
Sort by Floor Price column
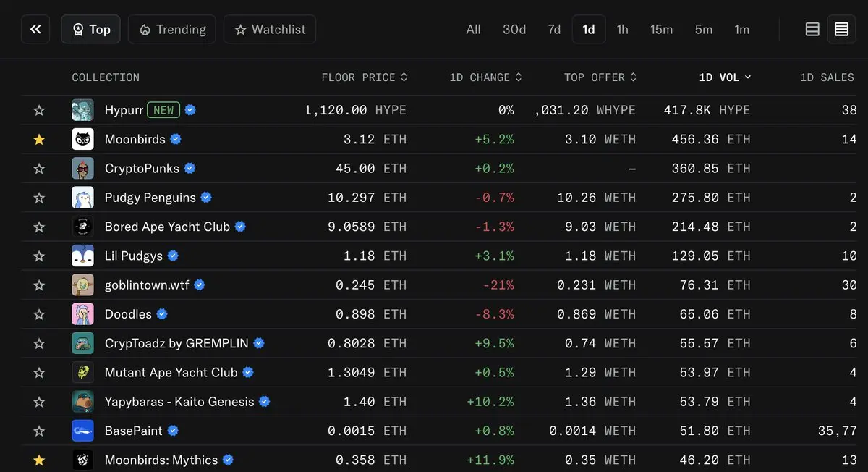click(x=365, y=77)
